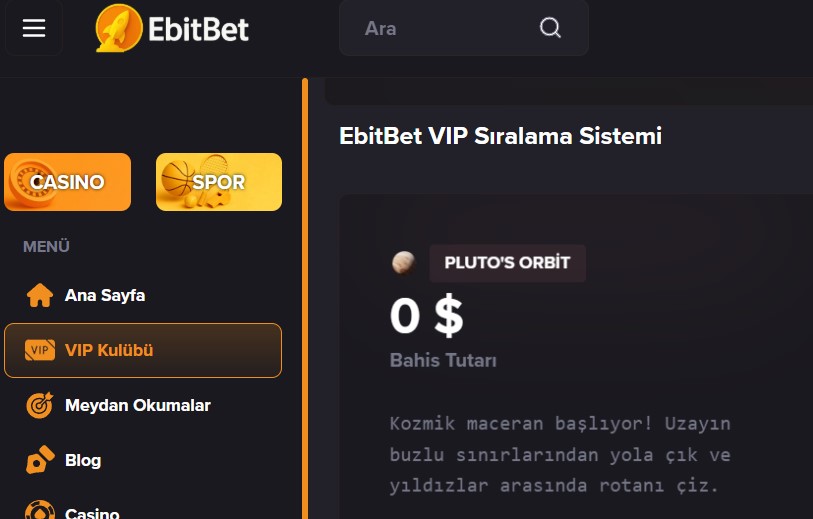Image resolution: width=813 pixels, height=519 pixels.
Task: Click the search magnifier icon
Action: click(x=550, y=28)
